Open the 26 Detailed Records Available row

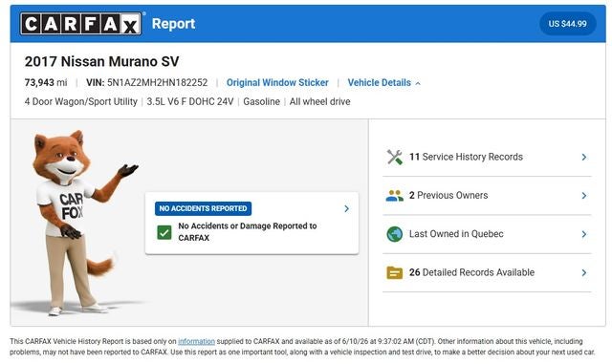point(487,272)
